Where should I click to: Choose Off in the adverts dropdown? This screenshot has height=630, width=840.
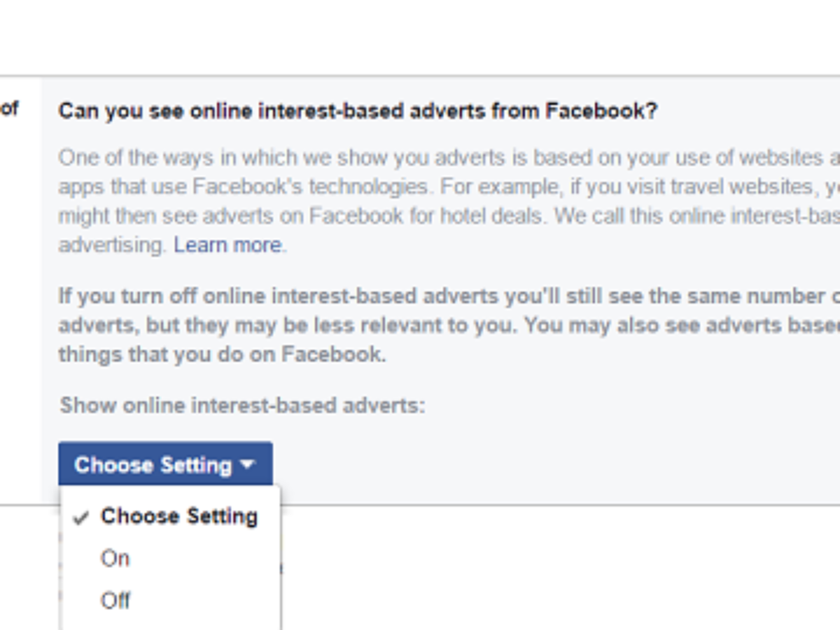115,600
